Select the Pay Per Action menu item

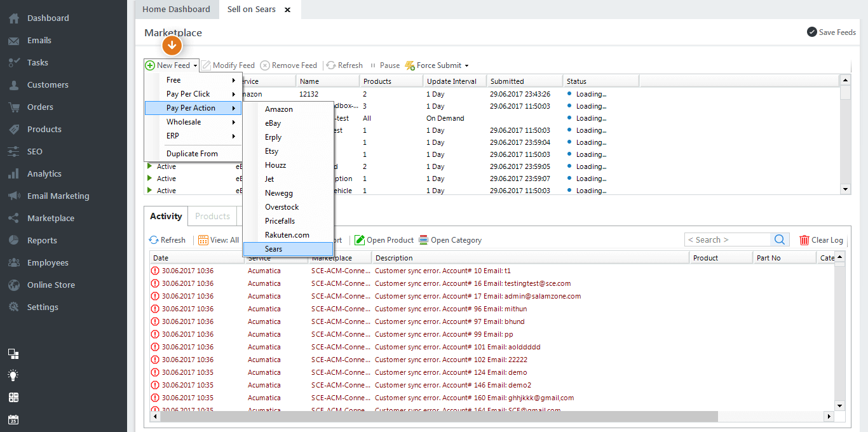click(193, 108)
